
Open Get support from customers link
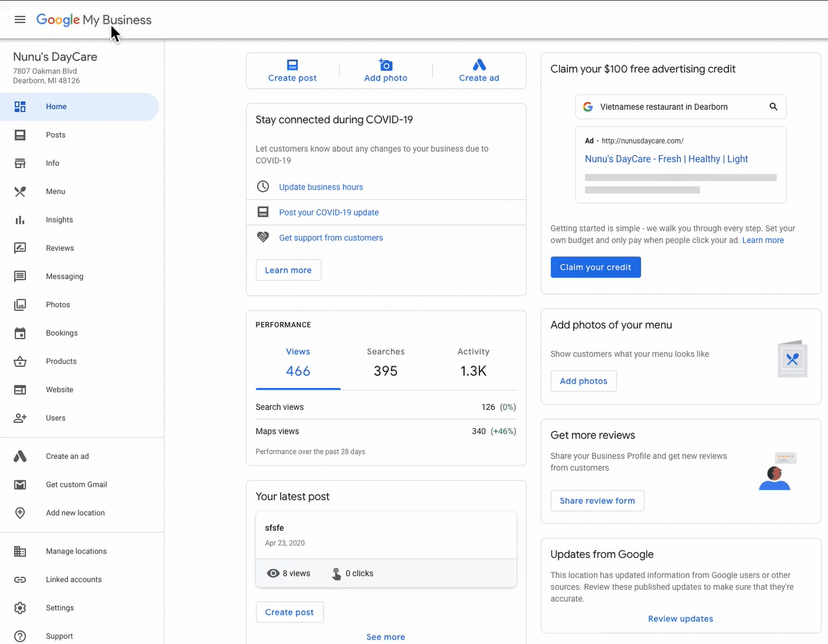331,238
